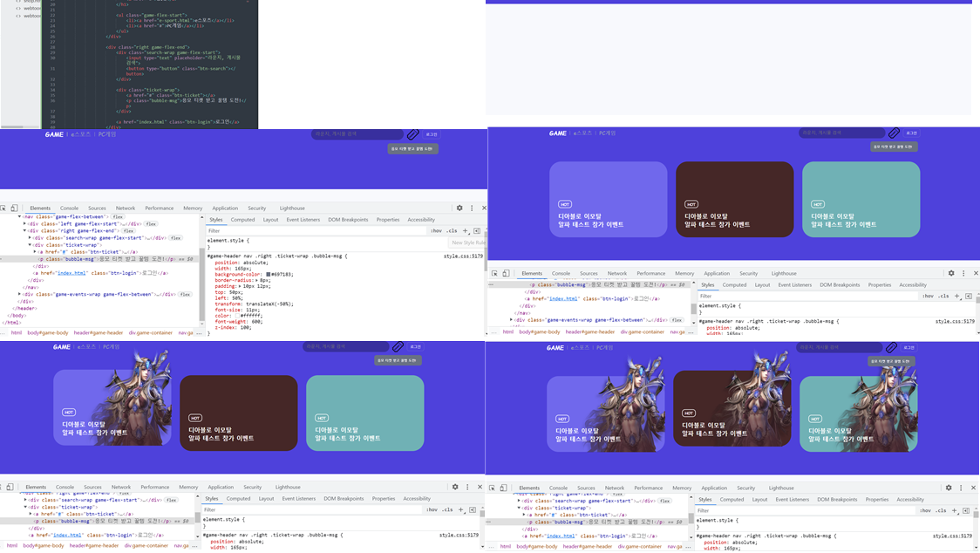Add new style rule plus in no-cards screenshot
980x553 pixels.
(x=465, y=231)
